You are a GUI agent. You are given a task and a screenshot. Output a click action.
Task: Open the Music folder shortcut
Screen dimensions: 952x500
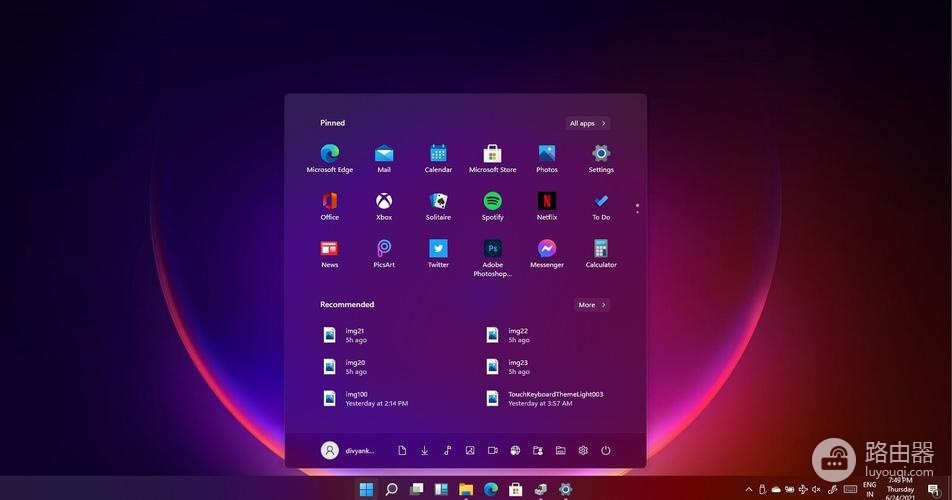(447, 450)
